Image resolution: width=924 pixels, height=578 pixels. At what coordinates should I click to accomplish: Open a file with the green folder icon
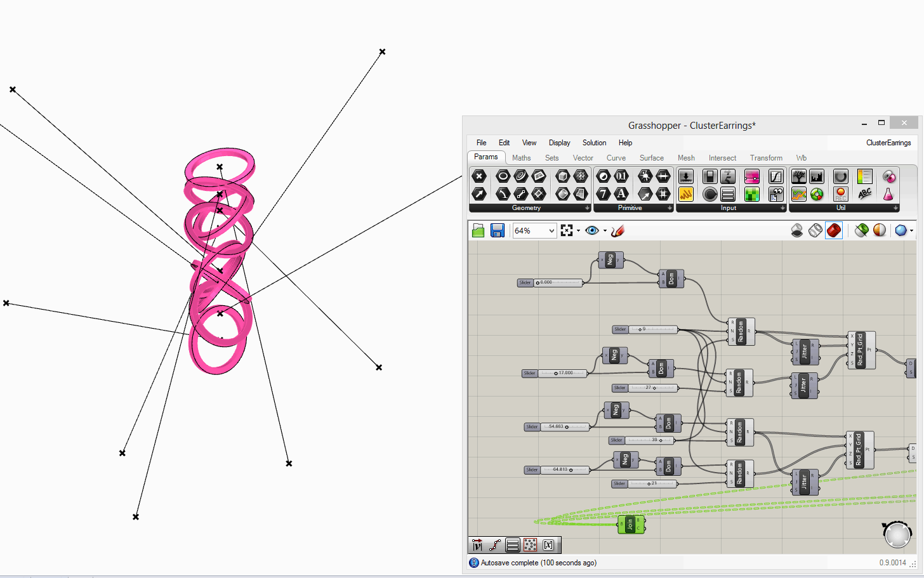(478, 230)
